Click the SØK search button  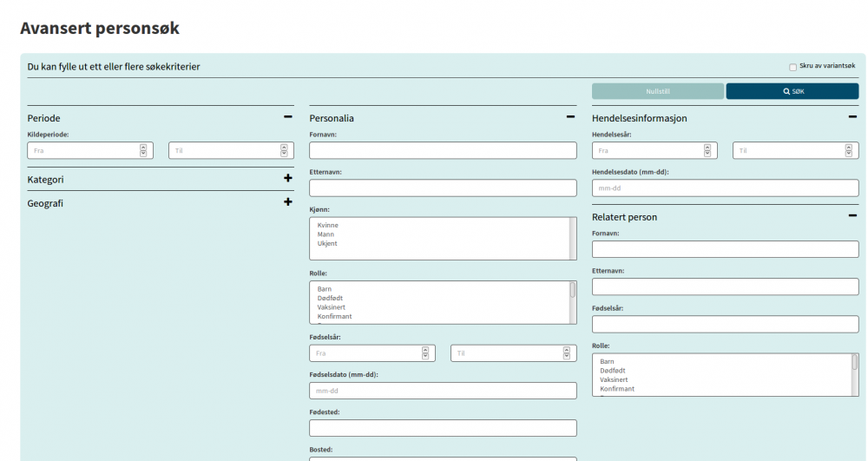point(792,91)
